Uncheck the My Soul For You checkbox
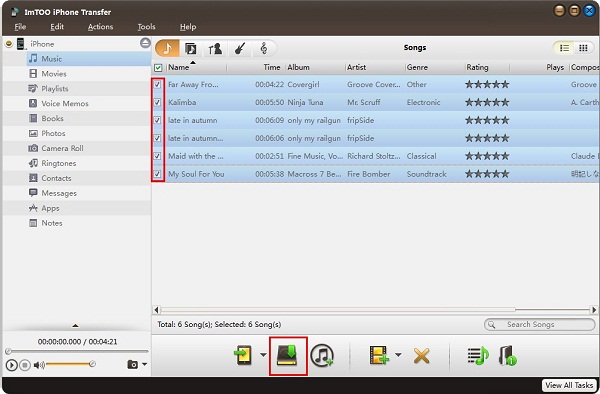Image resolution: width=600 pixels, height=394 pixels. [x=157, y=174]
